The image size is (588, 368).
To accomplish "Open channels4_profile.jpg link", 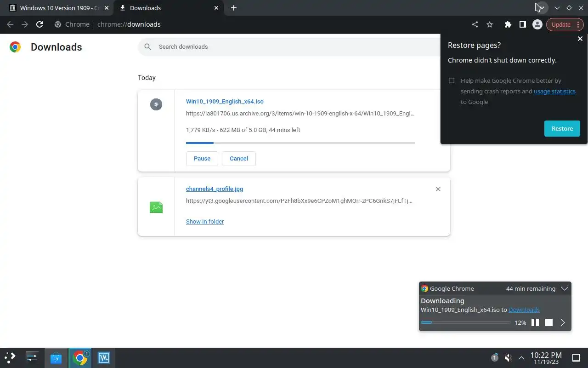I will [x=215, y=189].
